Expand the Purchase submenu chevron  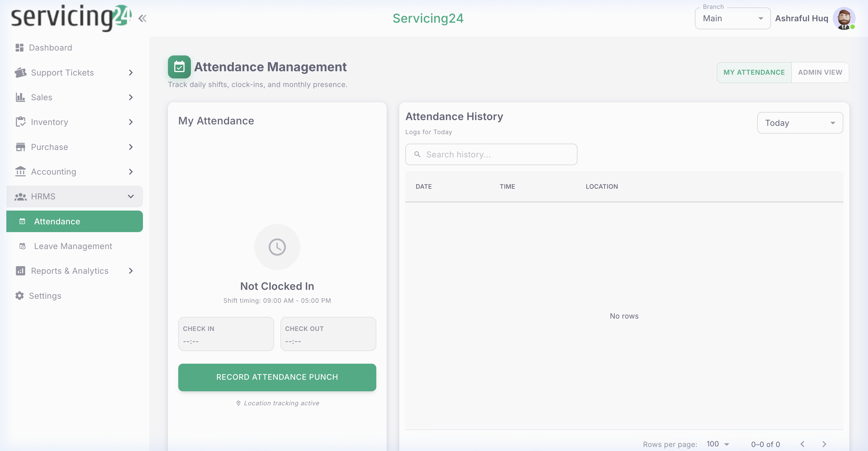tap(131, 147)
